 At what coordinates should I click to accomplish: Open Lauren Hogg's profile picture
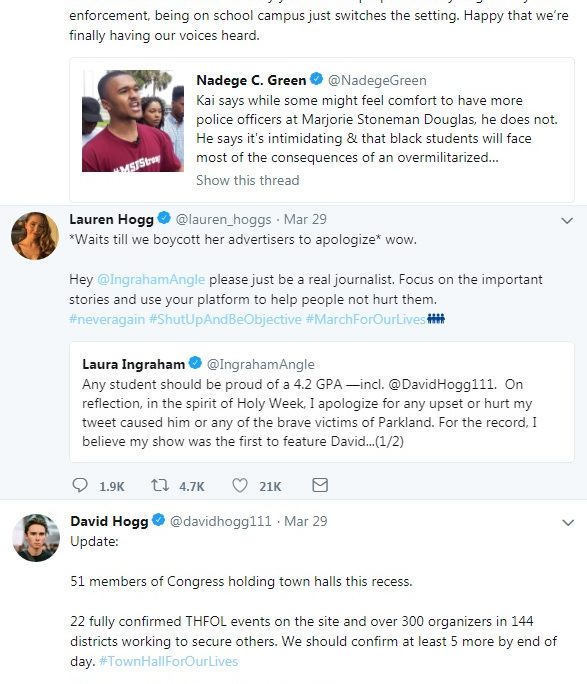[x=35, y=236]
